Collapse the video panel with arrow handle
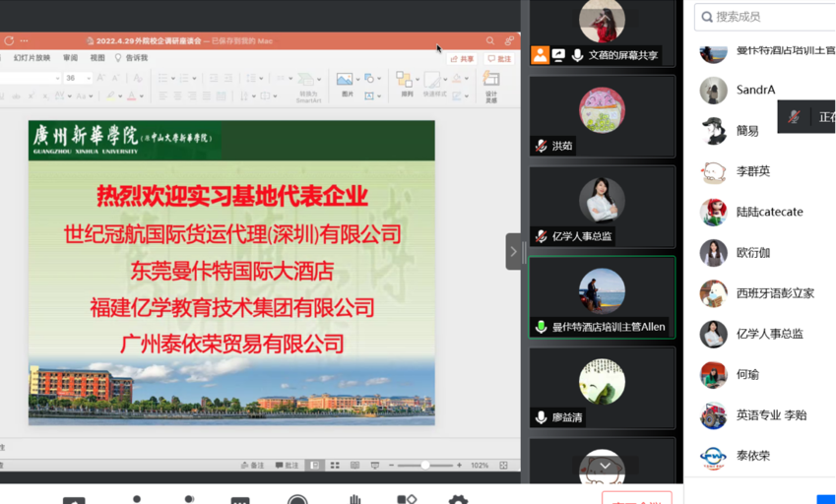Viewport: 836px width, 504px height. (x=513, y=251)
